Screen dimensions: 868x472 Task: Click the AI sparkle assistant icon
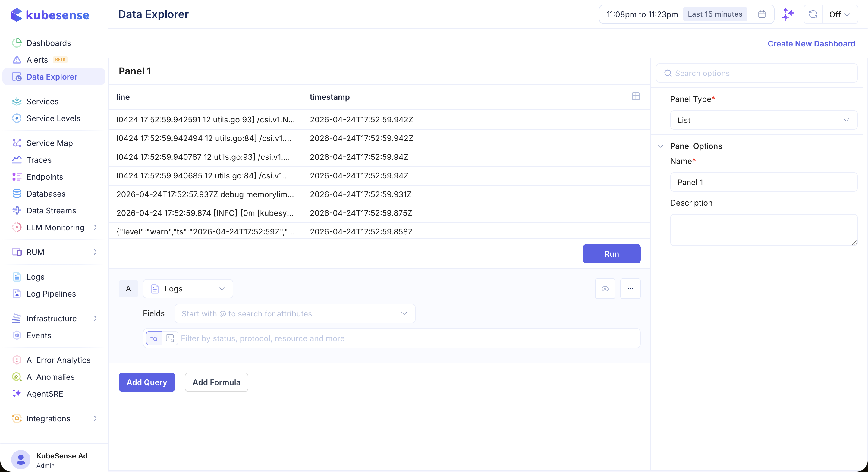pos(788,14)
